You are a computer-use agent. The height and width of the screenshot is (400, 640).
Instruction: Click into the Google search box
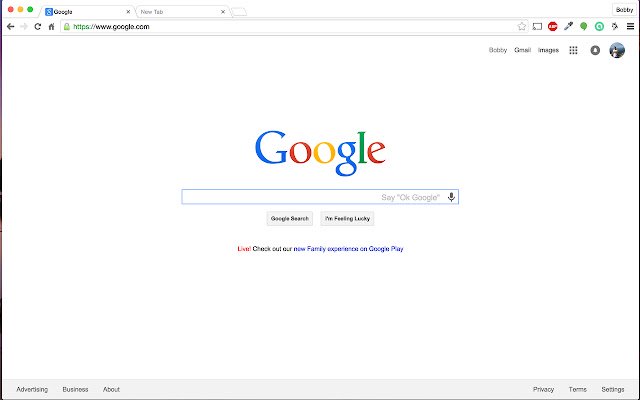pyautogui.click(x=320, y=197)
